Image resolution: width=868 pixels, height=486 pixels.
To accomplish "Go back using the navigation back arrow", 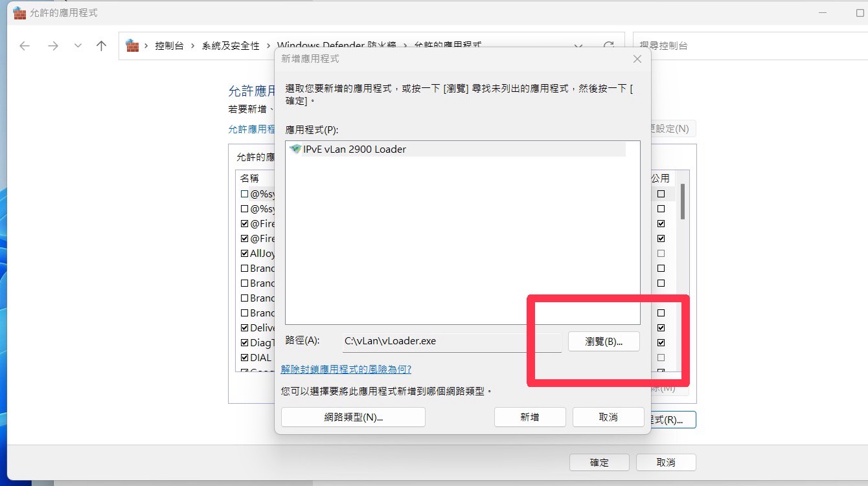I will click(x=25, y=46).
